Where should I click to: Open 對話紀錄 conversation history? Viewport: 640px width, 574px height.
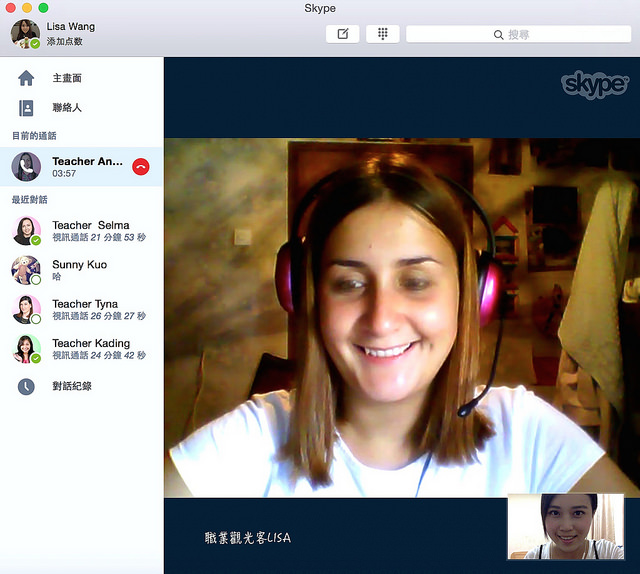(72, 385)
